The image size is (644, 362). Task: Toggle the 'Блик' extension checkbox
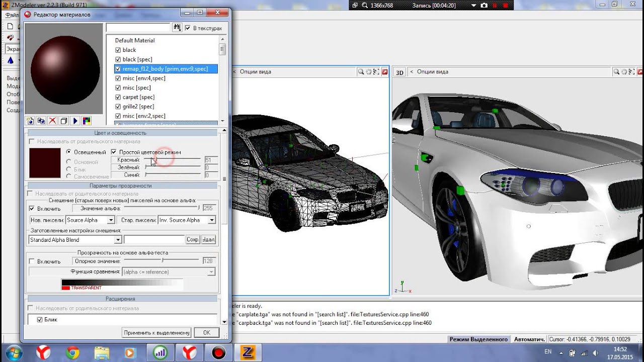click(x=40, y=320)
